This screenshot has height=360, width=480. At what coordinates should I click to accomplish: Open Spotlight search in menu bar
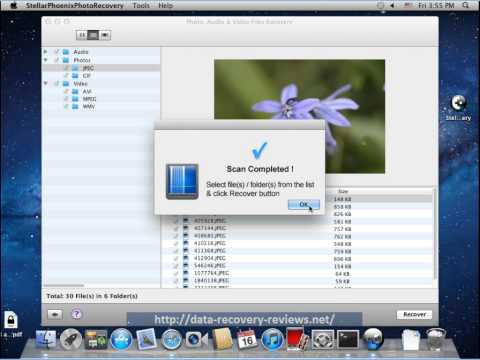pyautogui.click(x=466, y=5)
